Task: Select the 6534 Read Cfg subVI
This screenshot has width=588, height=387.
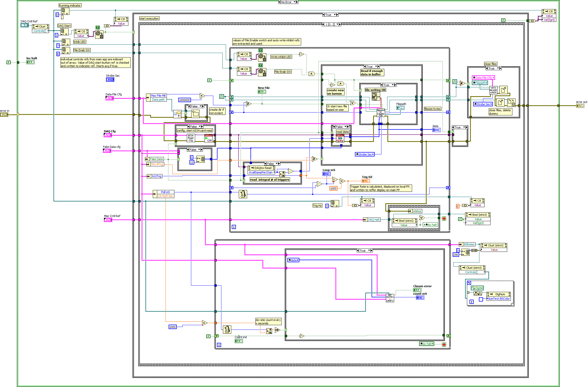Action: (191, 138)
